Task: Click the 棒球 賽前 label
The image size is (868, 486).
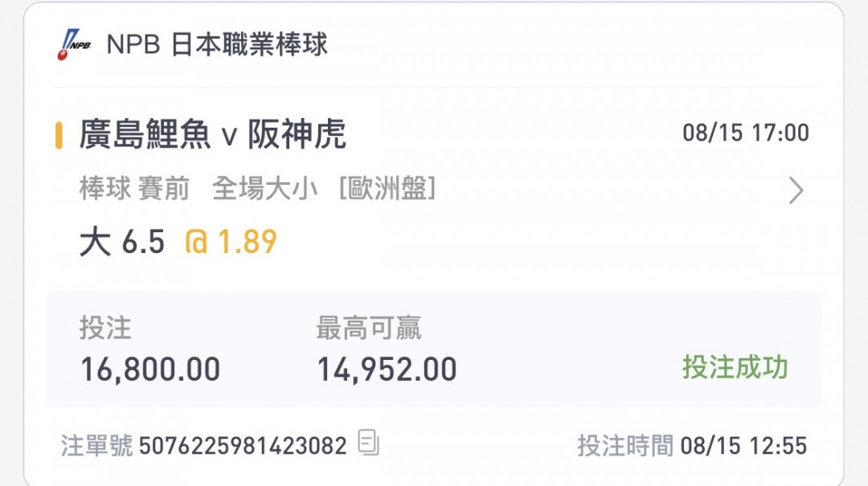Action: point(134,189)
